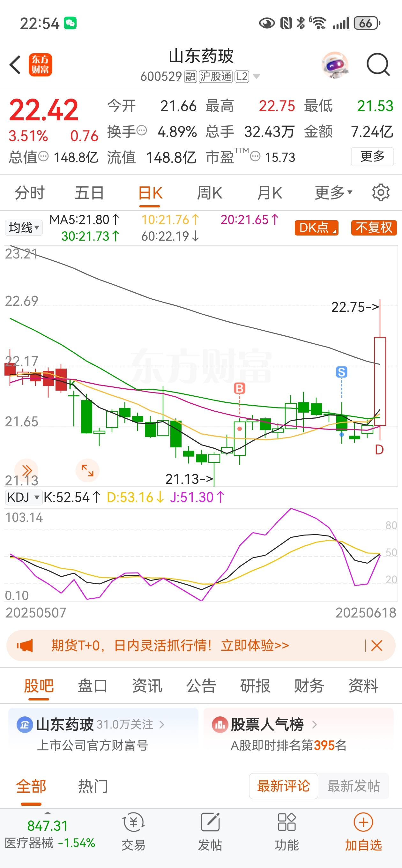This screenshot has height=868, width=402.
Task: Tap the red D marker on chart
Action: (379, 450)
